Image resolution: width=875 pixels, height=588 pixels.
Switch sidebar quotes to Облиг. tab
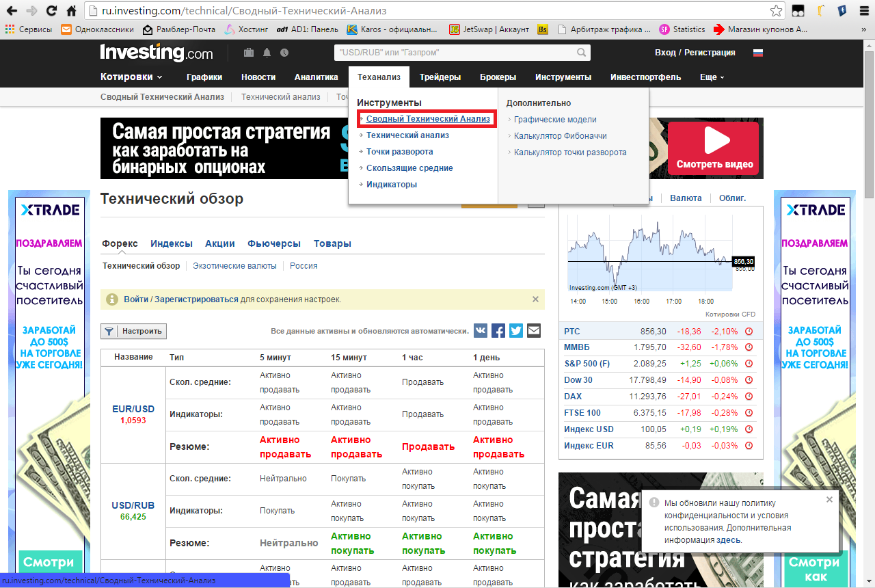732,198
